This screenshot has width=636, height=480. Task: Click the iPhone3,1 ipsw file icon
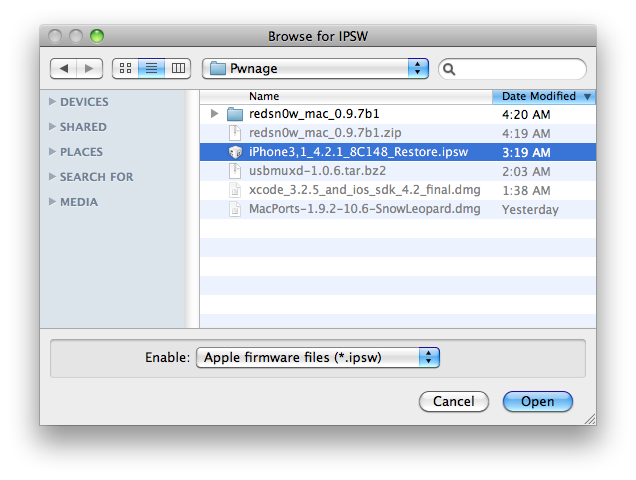pos(234,152)
